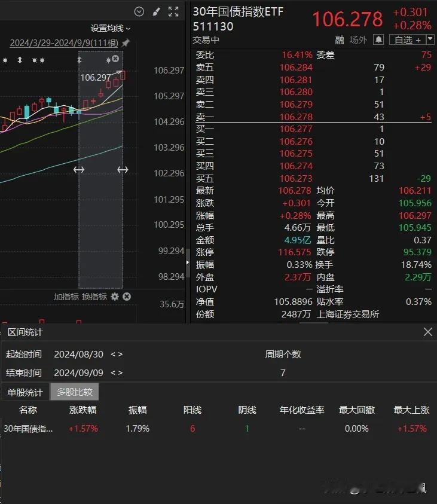437x504 pixels.
Task: Click the 年化收益率 column header
Action: tap(302, 410)
